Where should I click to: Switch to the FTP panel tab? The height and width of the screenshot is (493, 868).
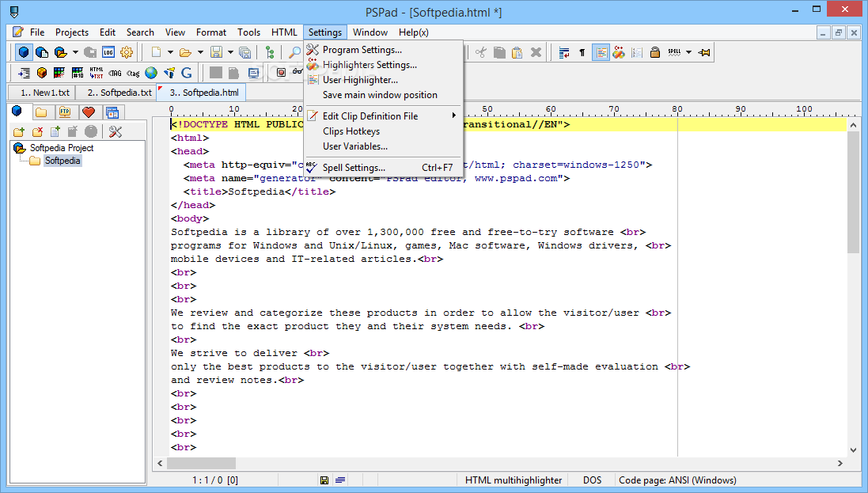(x=65, y=112)
